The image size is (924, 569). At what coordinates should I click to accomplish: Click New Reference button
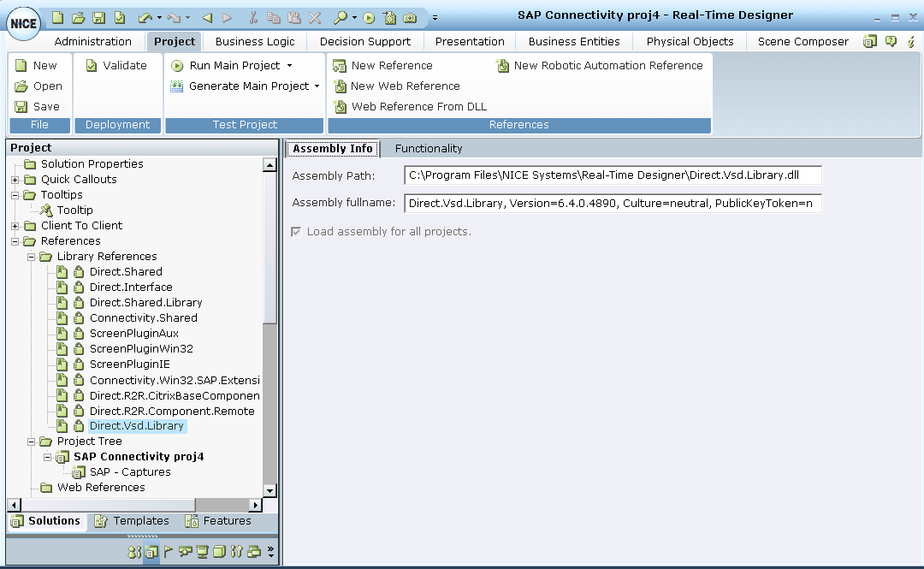(x=382, y=65)
